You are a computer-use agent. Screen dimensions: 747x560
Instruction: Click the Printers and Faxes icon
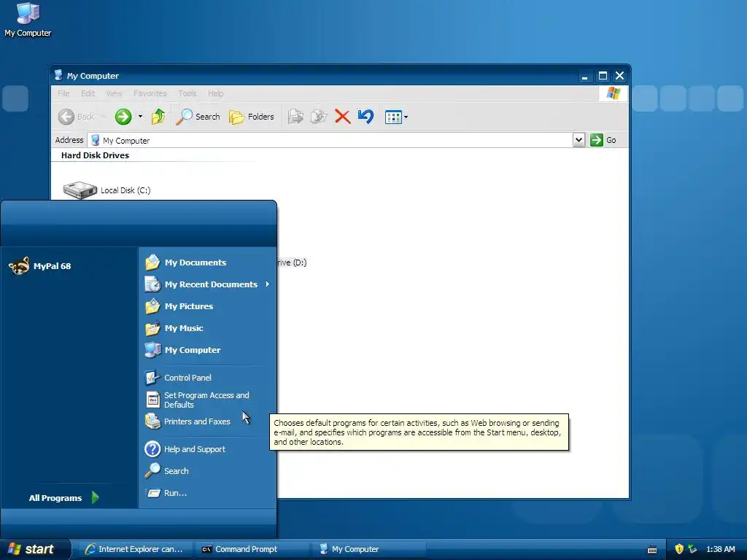click(x=152, y=421)
